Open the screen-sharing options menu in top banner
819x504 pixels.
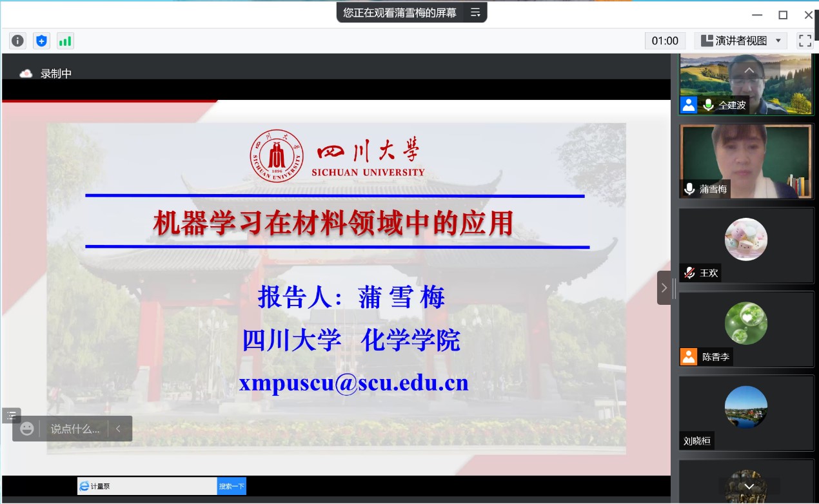pos(475,12)
